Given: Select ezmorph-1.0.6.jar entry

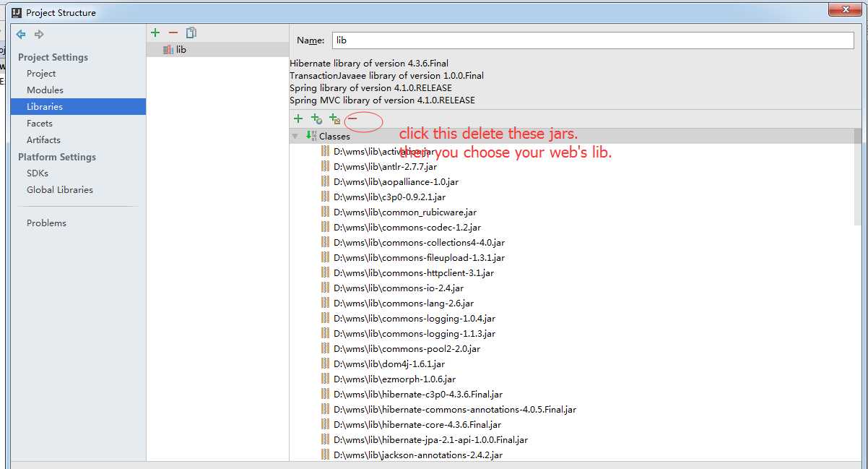Looking at the screenshot, I should [x=394, y=379].
